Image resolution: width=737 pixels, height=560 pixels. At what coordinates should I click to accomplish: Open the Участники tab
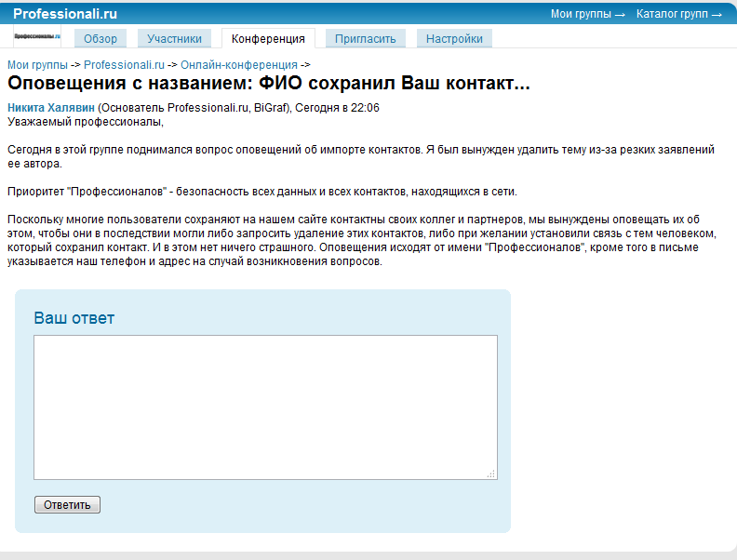174,39
